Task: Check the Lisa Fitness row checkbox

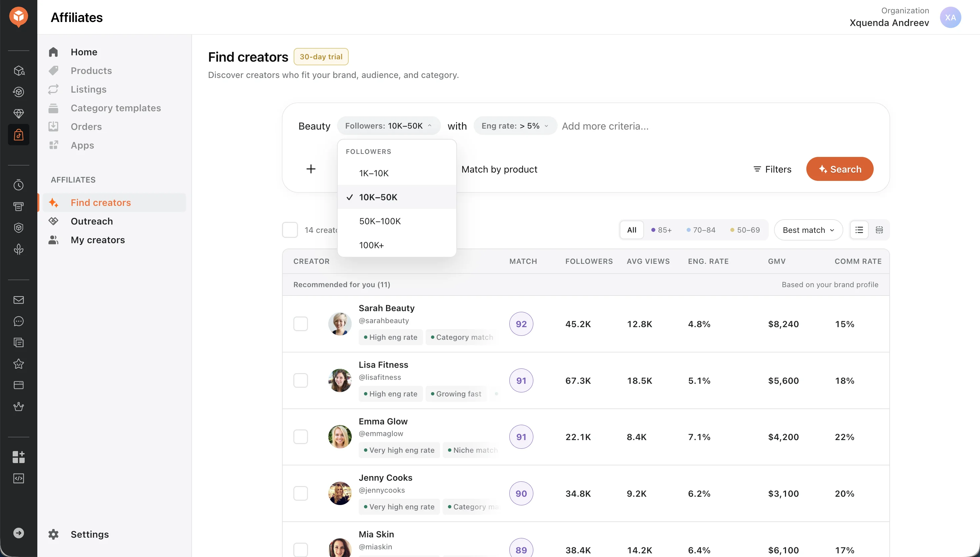Action: (300, 380)
